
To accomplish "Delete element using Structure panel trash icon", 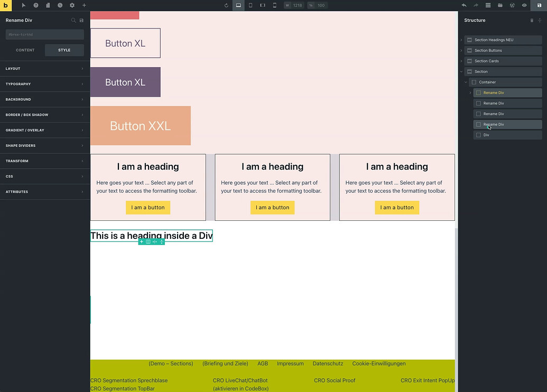I will click(533, 20).
